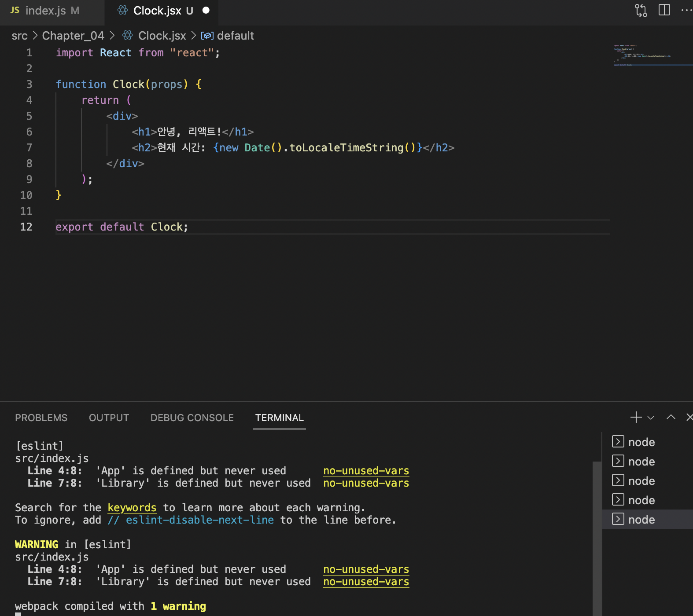Screen dimensions: 693x616
Task: Open the keywords link in terminal
Action: 132,508
